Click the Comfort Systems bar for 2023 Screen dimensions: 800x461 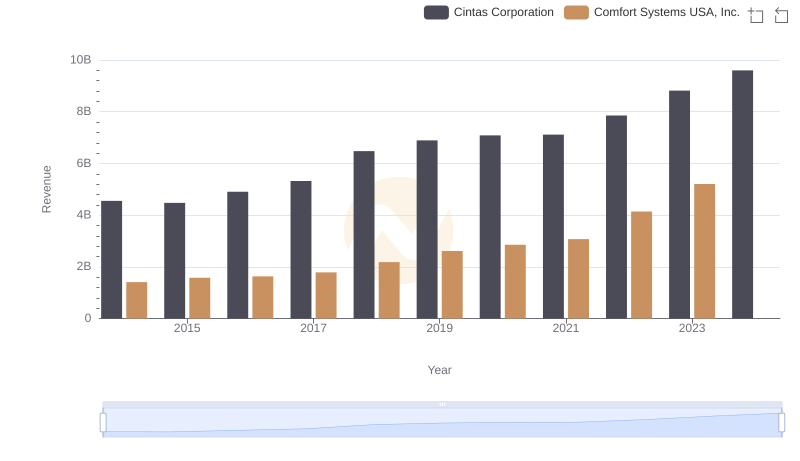click(705, 251)
